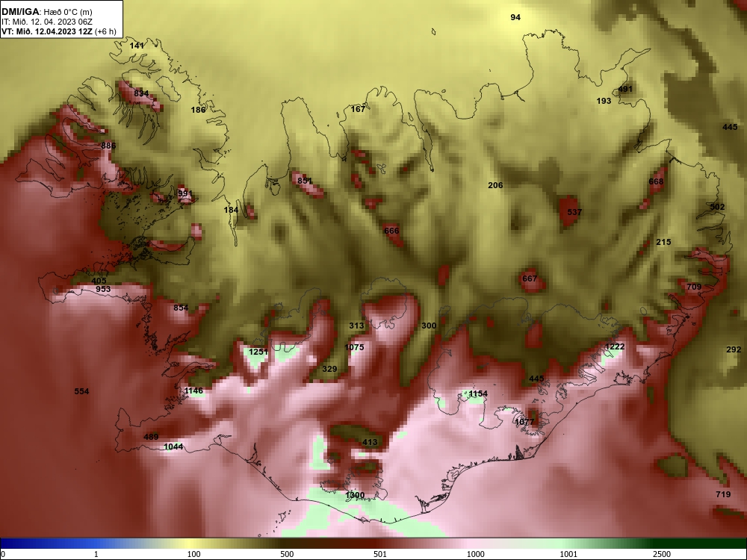
Task: Click the 1154 height label
Action: [478, 393]
